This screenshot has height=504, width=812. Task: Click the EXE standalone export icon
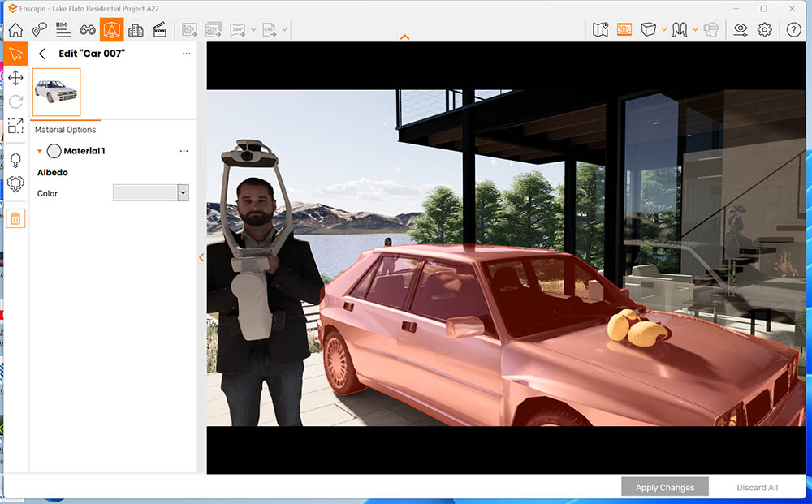pyautogui.click(x=270, y=30)
